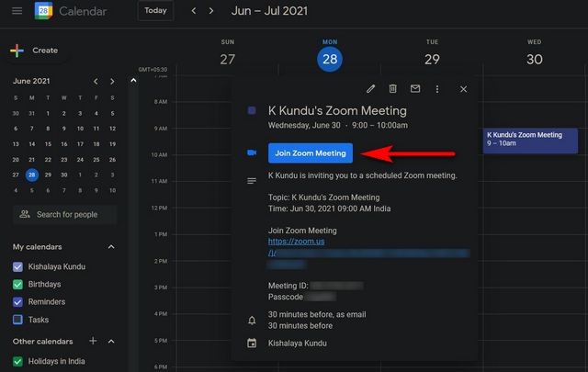588x372 pixels.
Task: Navigate to the next period in header
Action: coord(211,11)
